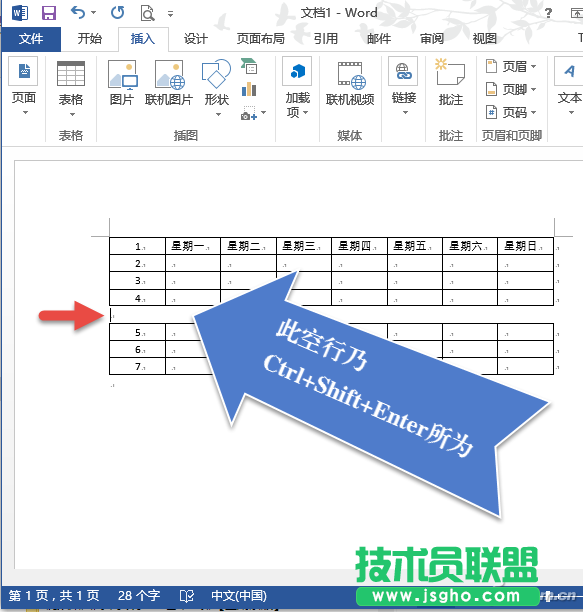Open the 文件 menu
Screen dimensions: 583x612
(31, 39)
